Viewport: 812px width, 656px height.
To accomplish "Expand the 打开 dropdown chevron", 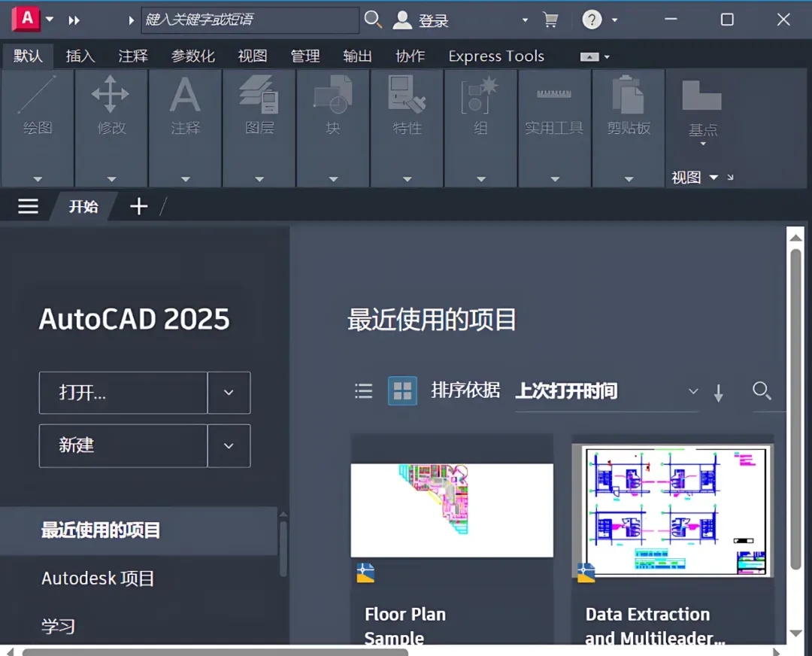I will 229,393.
